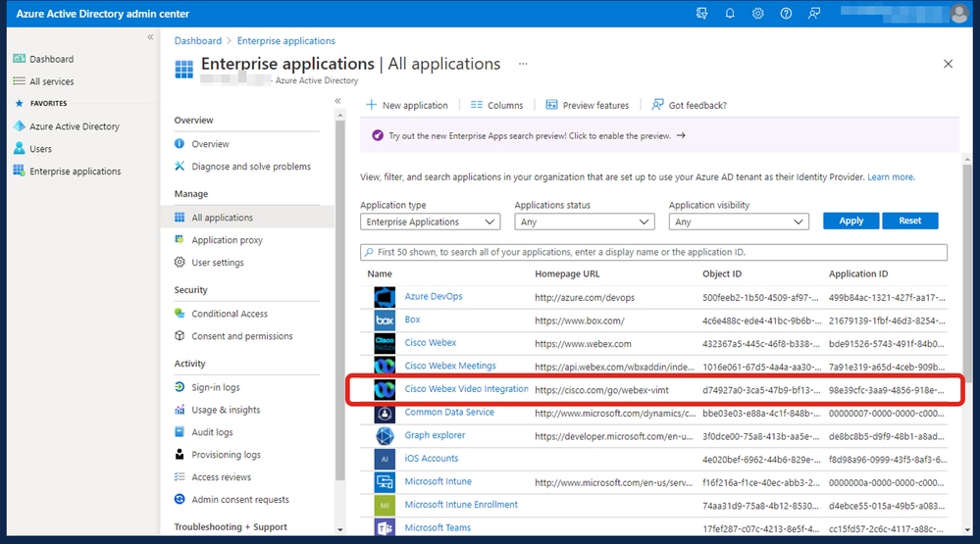Open the Cisco Webex application

point(430,342)
